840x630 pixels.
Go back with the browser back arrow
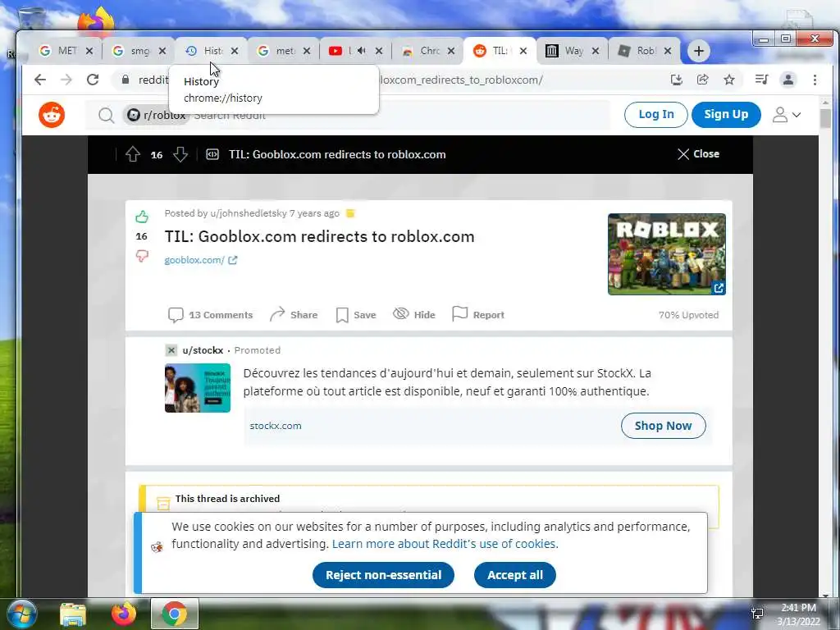click(x=39, y=80)
